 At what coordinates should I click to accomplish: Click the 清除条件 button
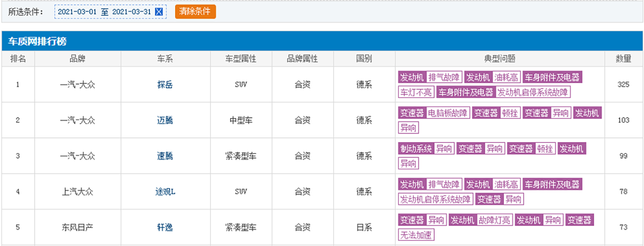195,12
